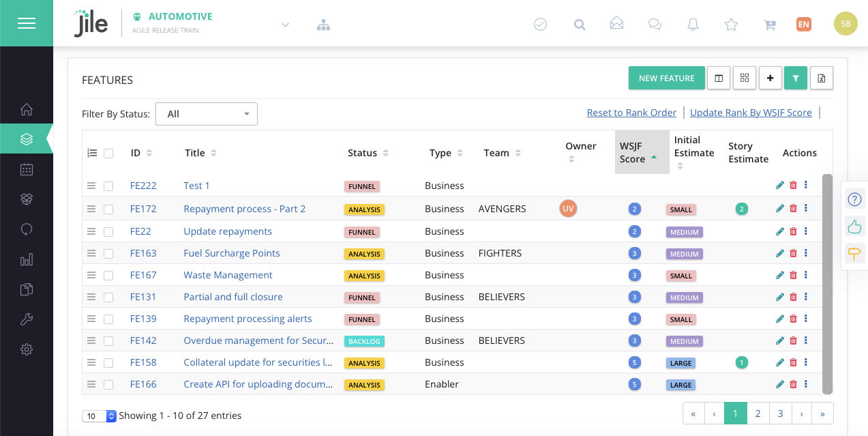The width and height of the screenshot is (868, 436).
Task: Open the notifications bell icon
Action: (693, 25)
